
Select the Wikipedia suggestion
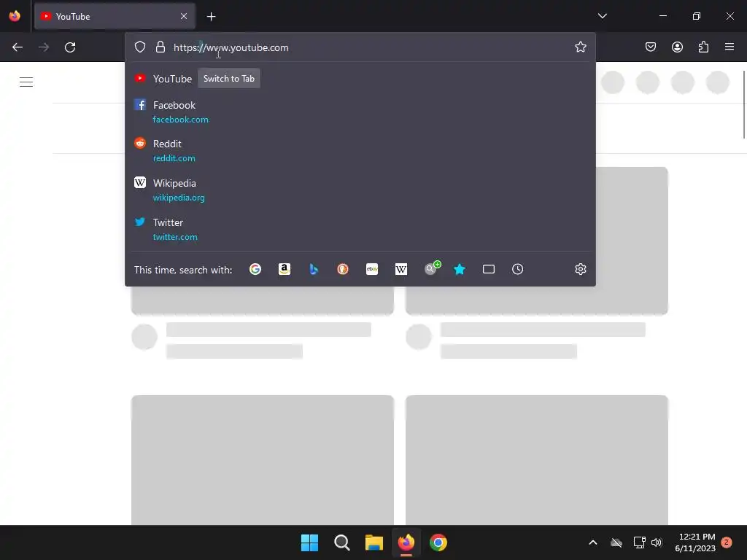click(x=360, y=190)
